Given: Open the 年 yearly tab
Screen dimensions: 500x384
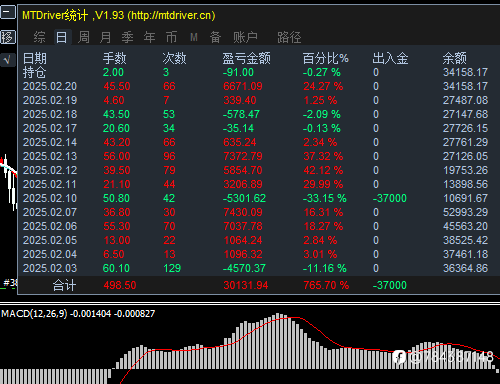Looking at the screenshot, I should pyautogui.click(x=149, y=37).
